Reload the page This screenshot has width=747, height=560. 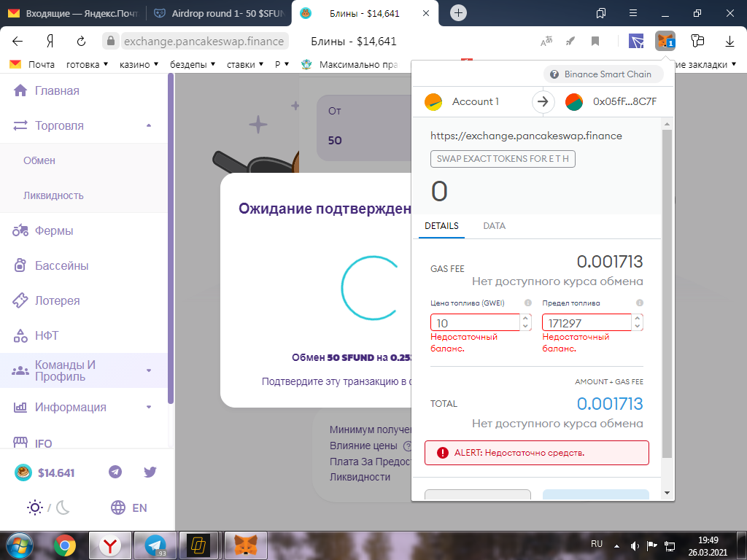82,42
